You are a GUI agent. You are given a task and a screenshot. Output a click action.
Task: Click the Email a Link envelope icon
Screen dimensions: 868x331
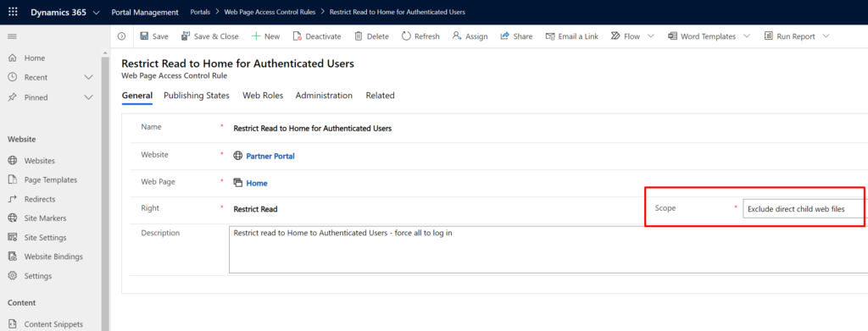pos(549,36)
